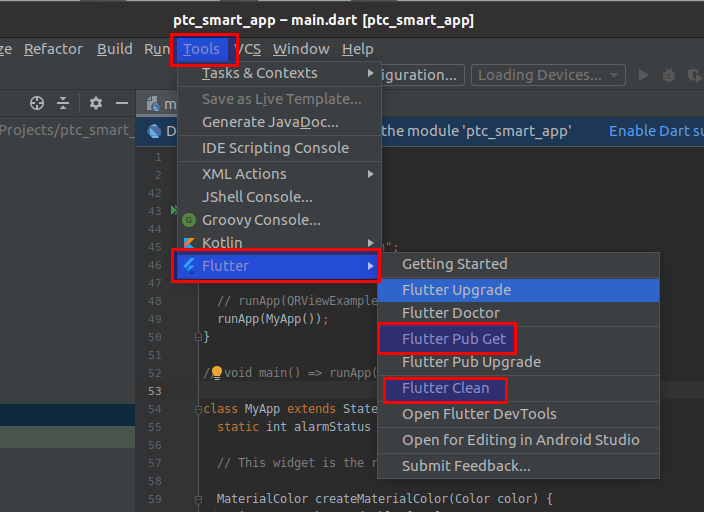The height and width of the screenshot is (512, 704).
Task: Expand the Tasks & Contexts submenu
Action: 279,73
